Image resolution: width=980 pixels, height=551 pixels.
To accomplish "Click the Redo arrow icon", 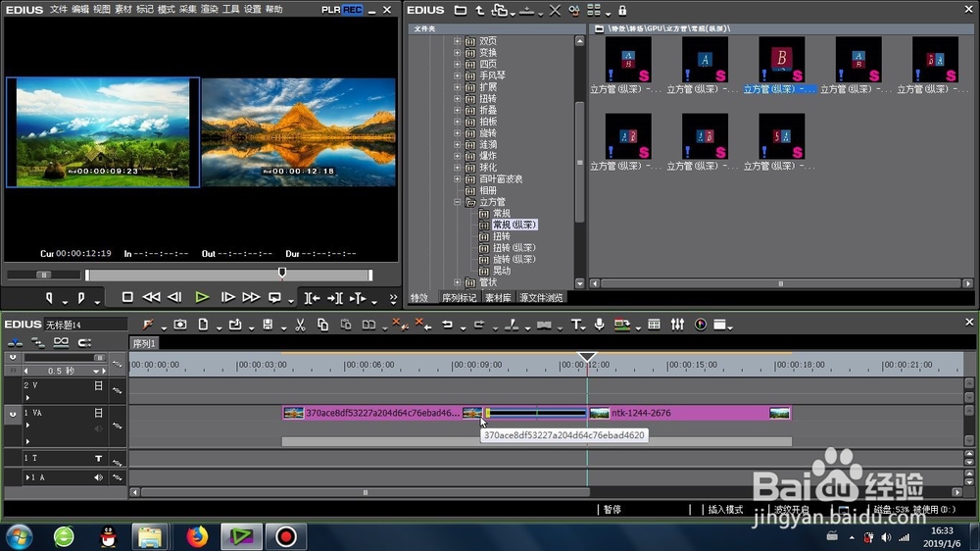I will click(479, 324).
